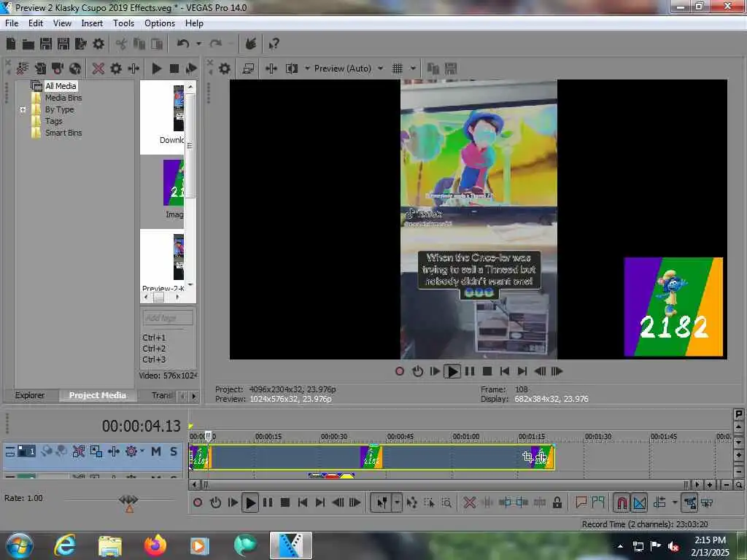This screenshot has height=560, width=747.
Task: Toggle Auto Preview in Project Media toolbar
Action: click(191, 69)
